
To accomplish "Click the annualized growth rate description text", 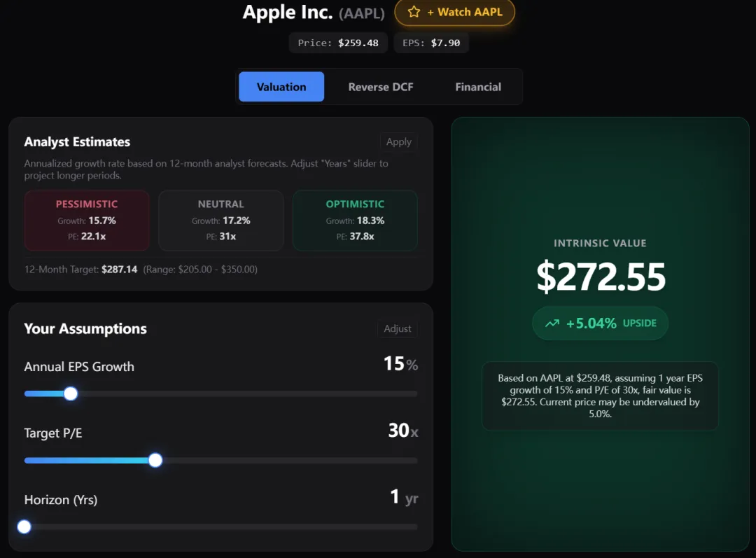I will pos(206,169).
